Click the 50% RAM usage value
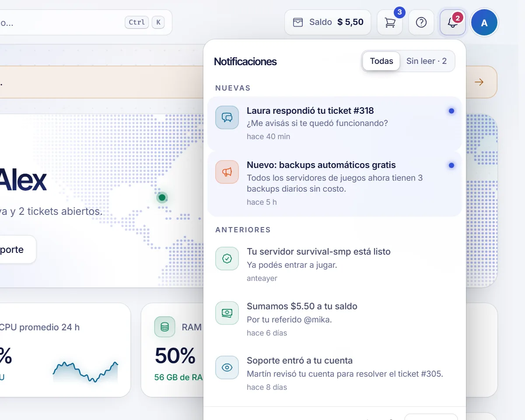The image size is (525, 420). [x=175, y=356]
